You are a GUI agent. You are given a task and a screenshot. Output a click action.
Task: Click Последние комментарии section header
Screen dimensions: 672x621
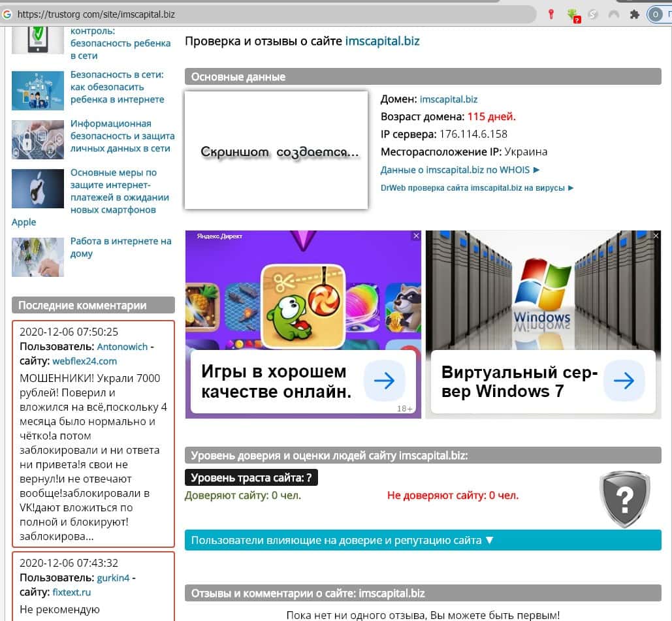pos(93,305)
